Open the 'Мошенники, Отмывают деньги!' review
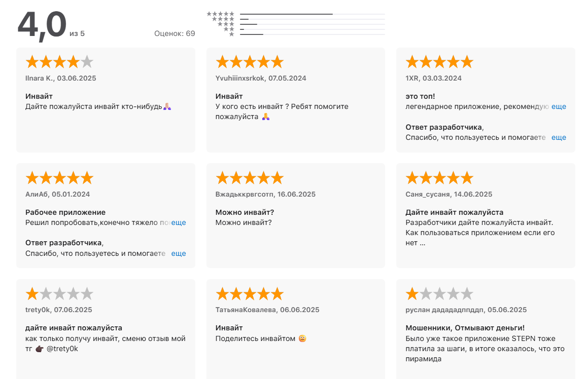588x379 pixels. tap(465, 328)
